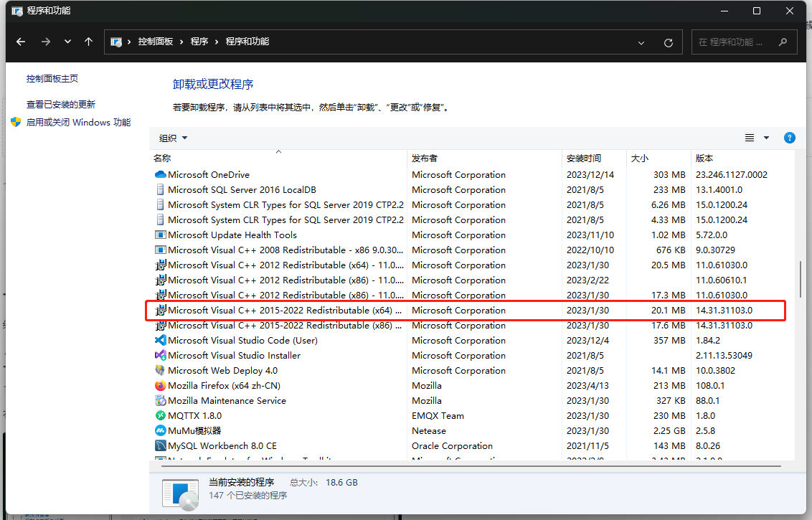Click the Microsoft Web Deploy 4.0 icon
Viewport: 812px width, 520px height.
click(161, 370)
